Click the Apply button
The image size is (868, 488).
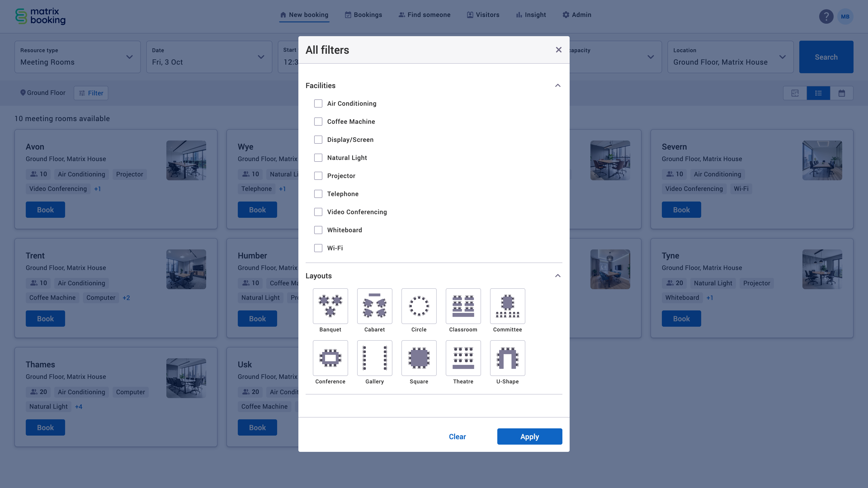(x=529, y=436)
